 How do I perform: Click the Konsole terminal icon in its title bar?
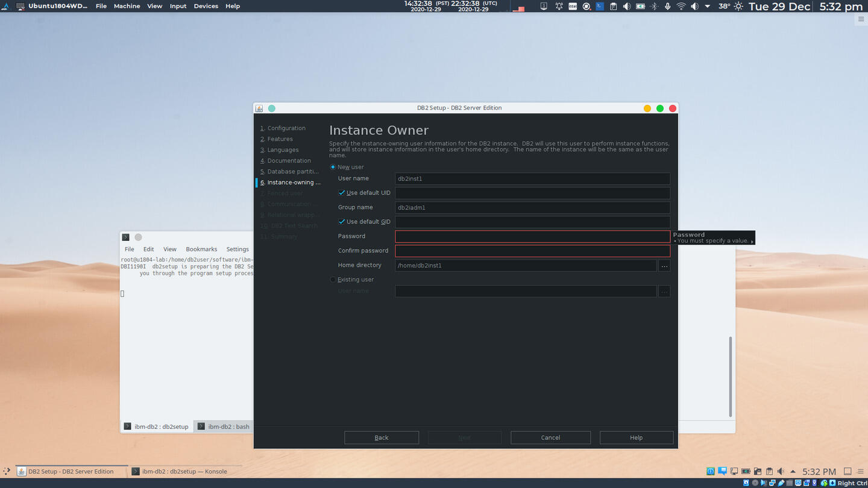125,237
